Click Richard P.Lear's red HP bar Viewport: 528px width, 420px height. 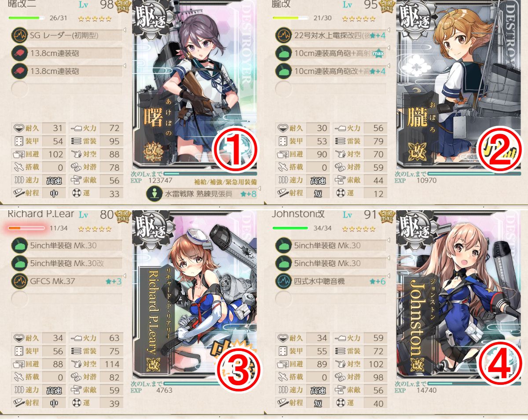pos(26,228)
